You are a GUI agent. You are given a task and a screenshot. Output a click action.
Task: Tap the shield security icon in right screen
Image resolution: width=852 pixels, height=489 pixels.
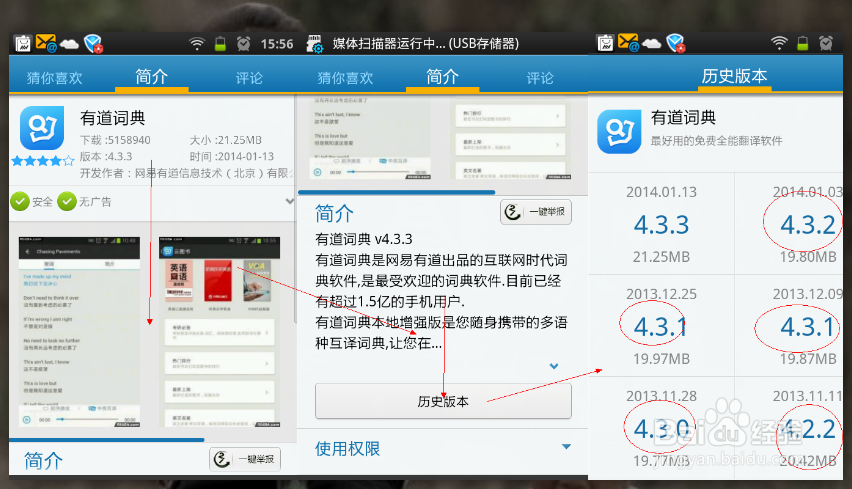[676, 43]
